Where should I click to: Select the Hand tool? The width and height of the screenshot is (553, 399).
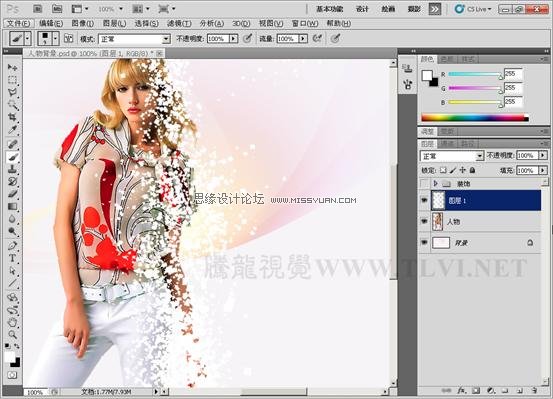(x=13, y=322)
